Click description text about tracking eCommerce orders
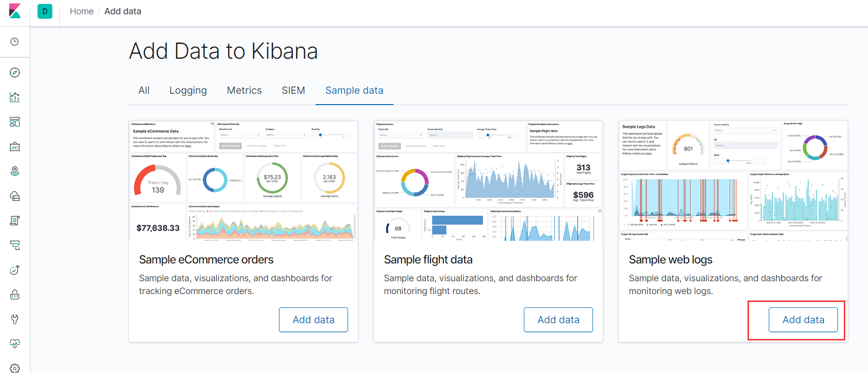The height and width of the screenshot is (373, 868). [x=236, y=285]
